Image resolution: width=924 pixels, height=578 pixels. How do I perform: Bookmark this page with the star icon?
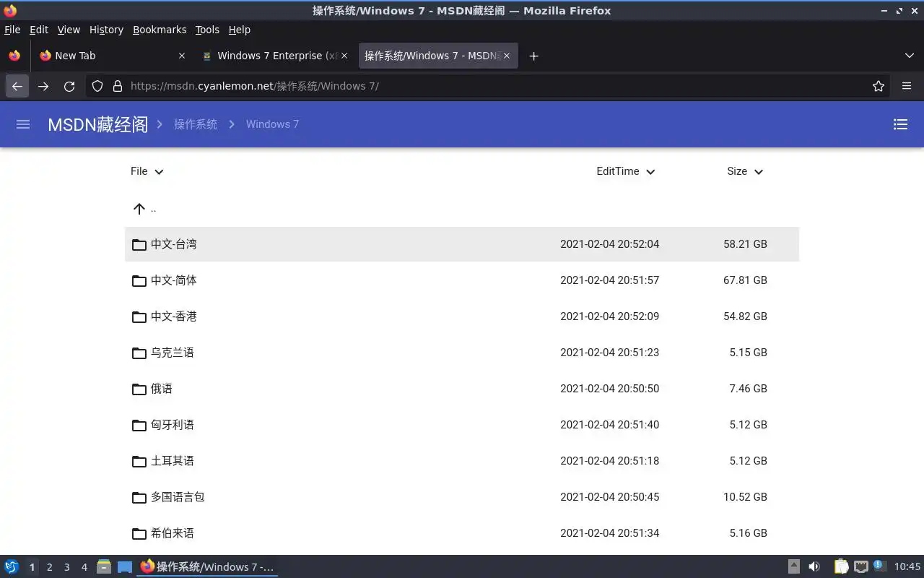coord(878,86)
